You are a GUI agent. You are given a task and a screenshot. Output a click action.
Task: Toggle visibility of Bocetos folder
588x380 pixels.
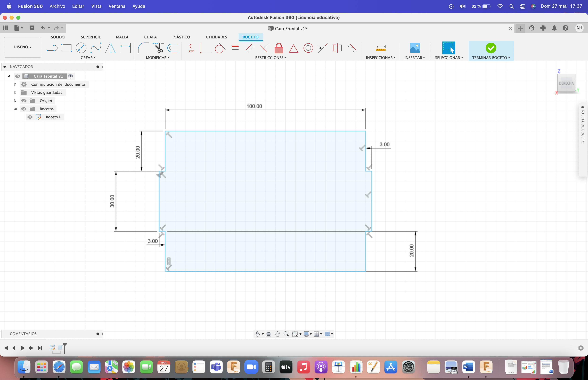[24, 109]
